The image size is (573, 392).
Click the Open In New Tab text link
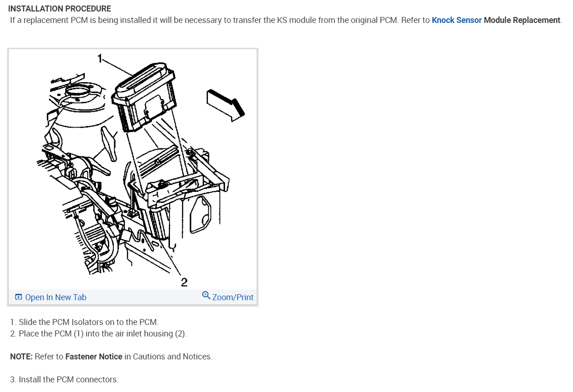click(x=56, y=297)
